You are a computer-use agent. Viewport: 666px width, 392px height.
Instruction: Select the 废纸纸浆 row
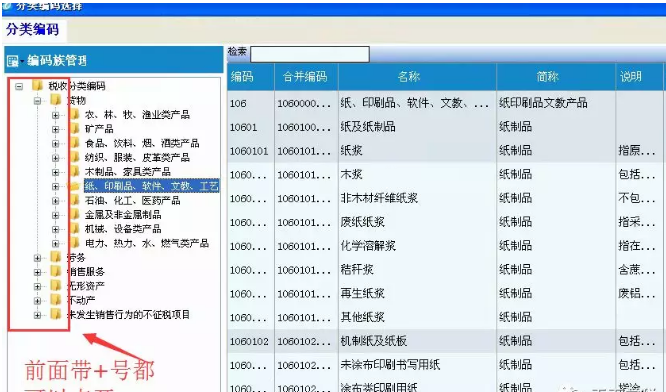(446, 222)
